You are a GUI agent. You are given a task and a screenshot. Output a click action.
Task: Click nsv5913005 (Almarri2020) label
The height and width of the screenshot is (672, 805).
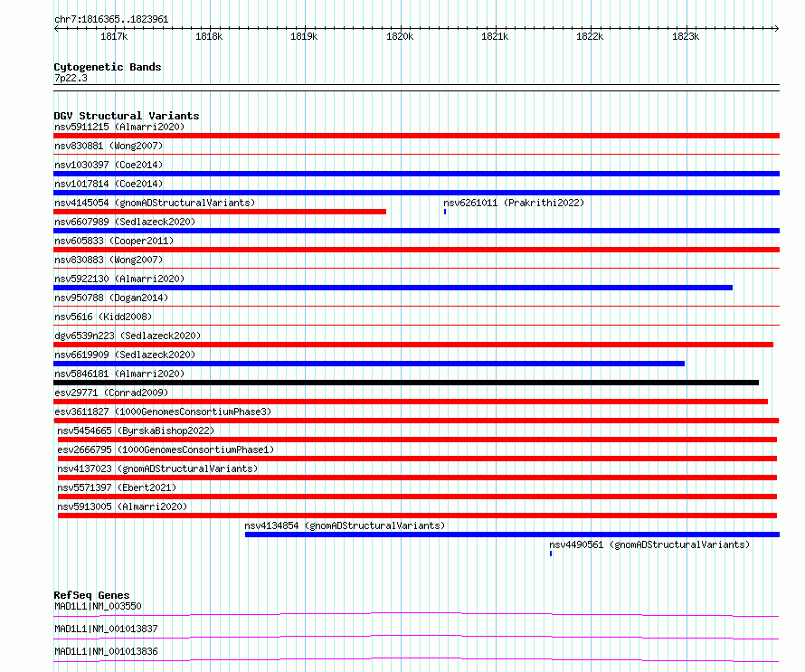(122, 506)
